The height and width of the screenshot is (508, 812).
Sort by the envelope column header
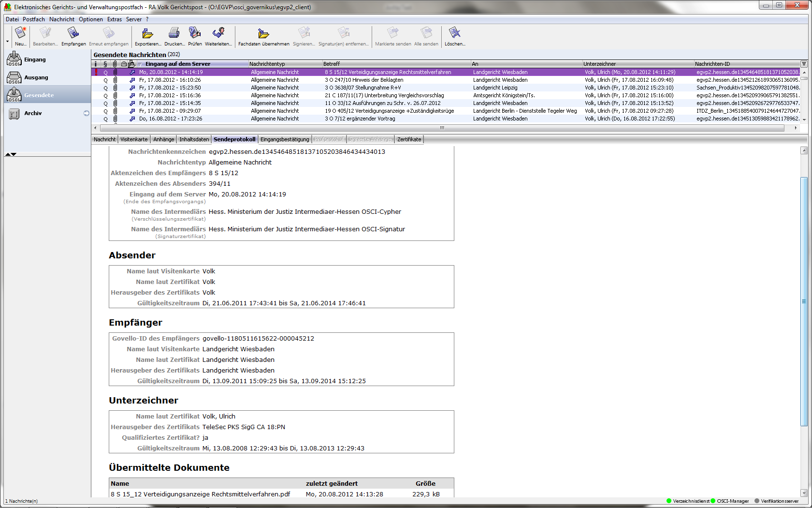click(x=124, y=64)
